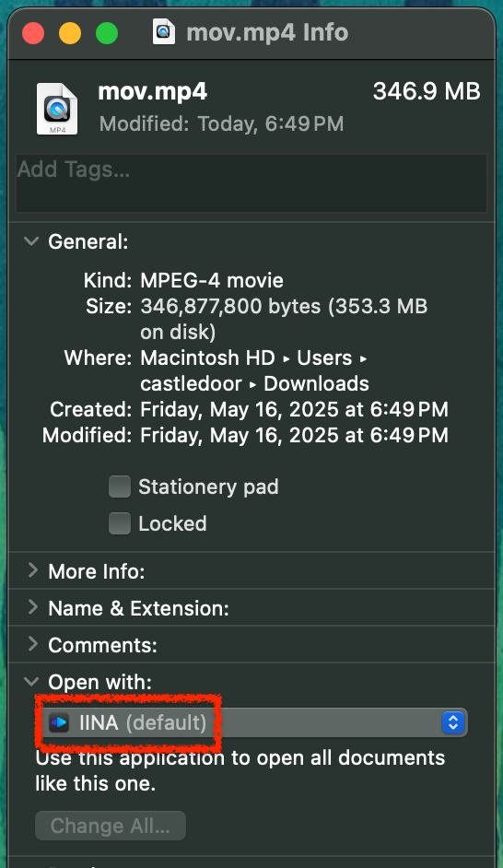Close the Info window with red button
The width and height of the screenshot is (503, 868).
tap(33, 33)
